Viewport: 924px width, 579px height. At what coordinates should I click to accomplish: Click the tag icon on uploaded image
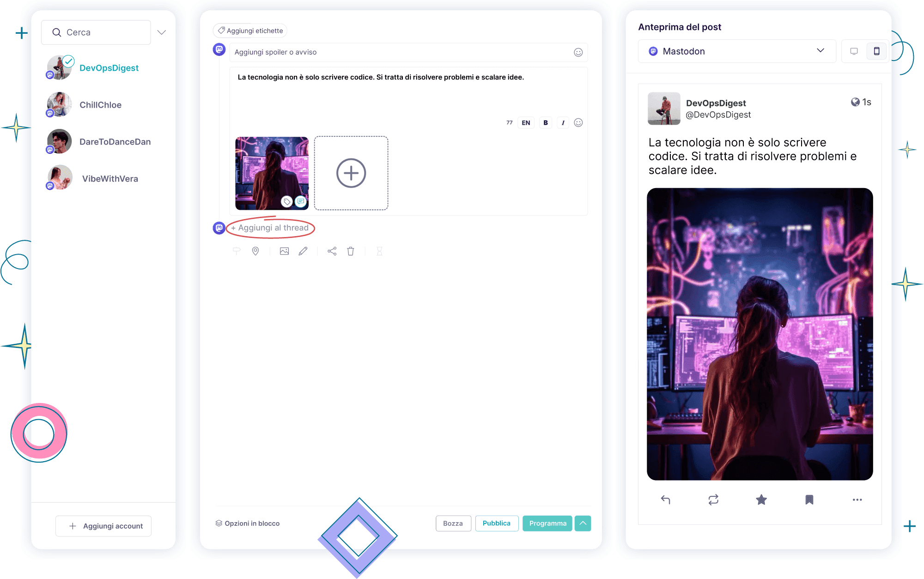point(287,201)
